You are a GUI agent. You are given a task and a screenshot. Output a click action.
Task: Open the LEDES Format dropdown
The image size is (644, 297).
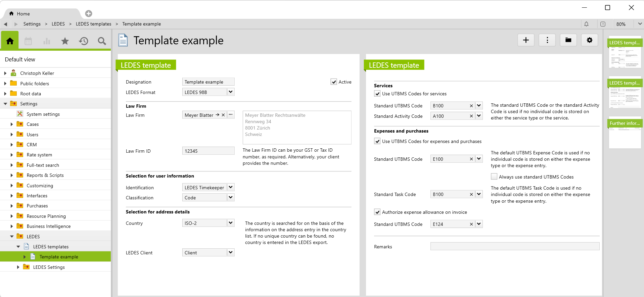[230, 92]
